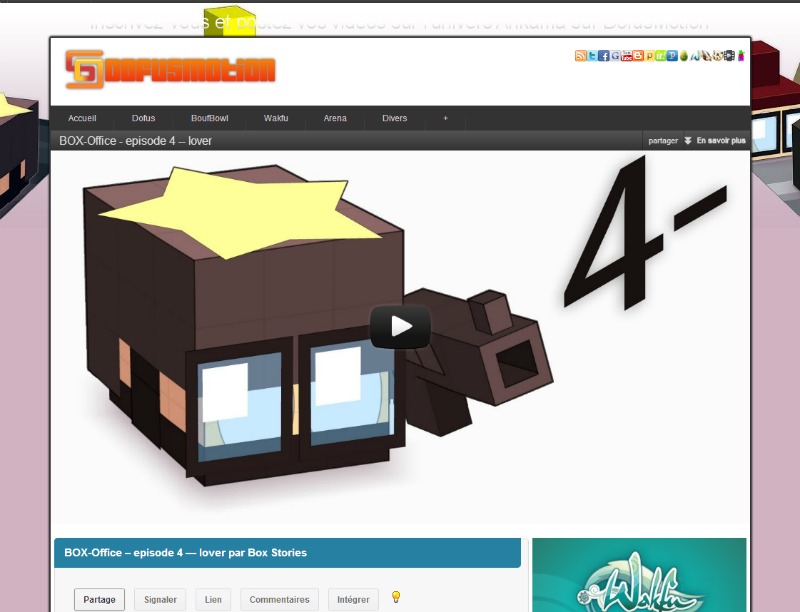800x612 pixels.
Task: Open the Accueil menu item
Action: [x=82, y=118]
